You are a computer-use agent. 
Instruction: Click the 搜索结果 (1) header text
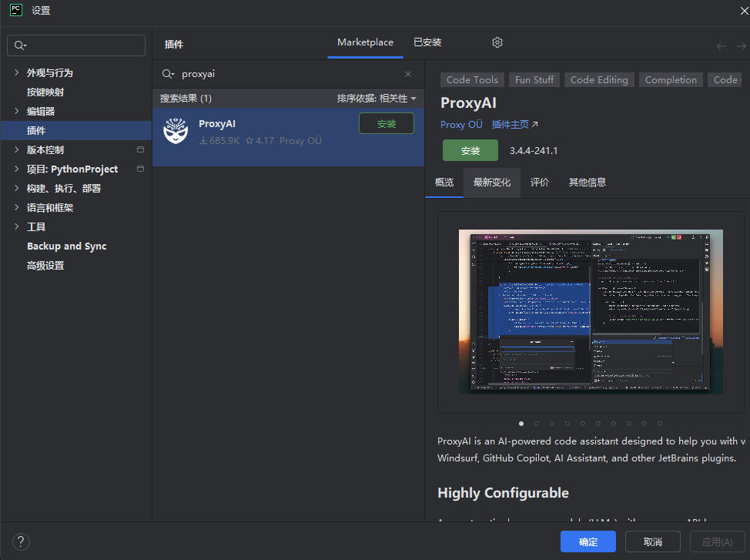(x=186, y=98)
